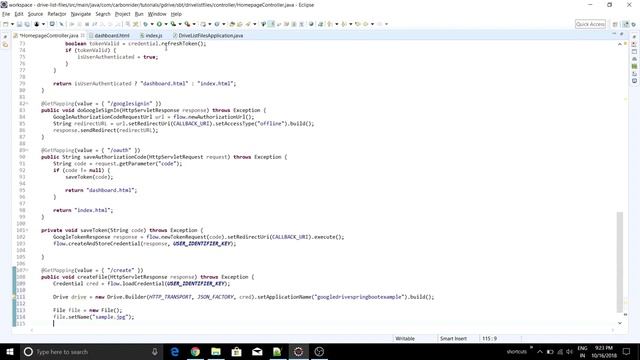Open the Project menu
The height and width of the screenshot is (360, 640).
tap(122, 14)
